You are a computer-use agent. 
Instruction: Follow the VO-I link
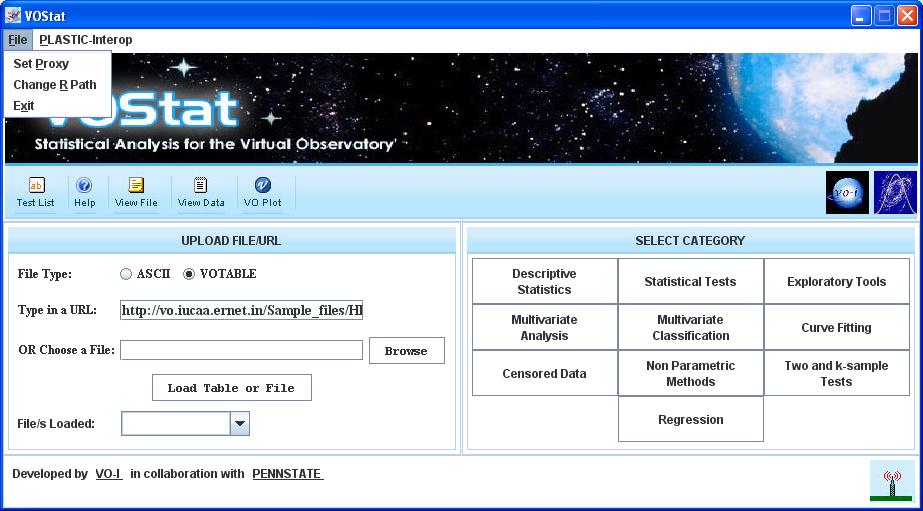(109, 474)
